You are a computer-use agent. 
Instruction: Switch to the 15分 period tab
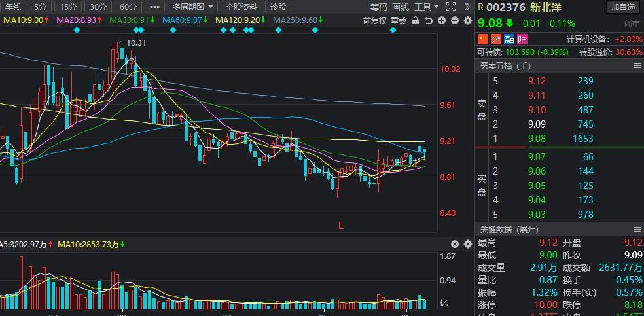[67, 7]
